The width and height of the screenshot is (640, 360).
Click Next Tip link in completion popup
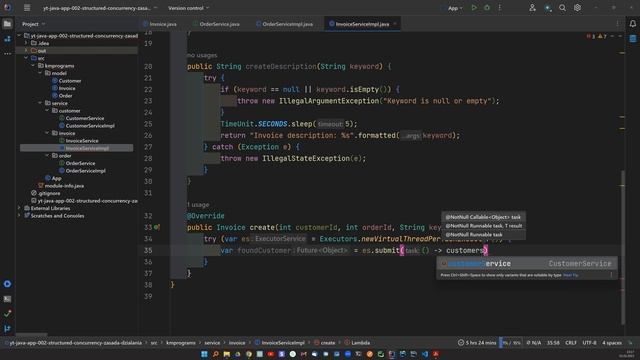[x=570, y=275]
